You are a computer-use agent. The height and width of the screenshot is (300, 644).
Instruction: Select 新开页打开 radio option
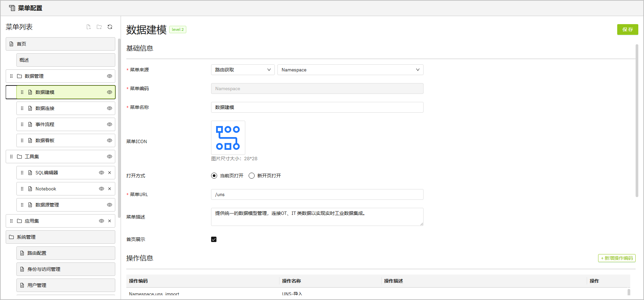click(x=252, y=176)
